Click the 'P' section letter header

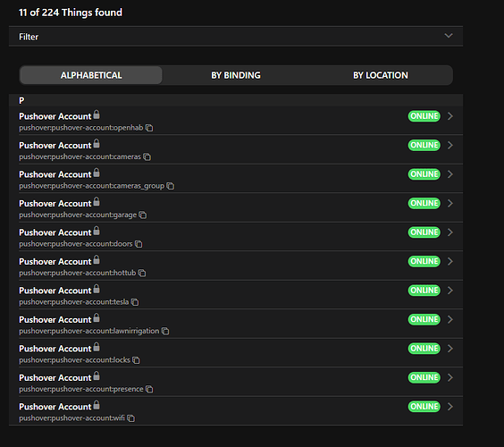coord(21,101)
